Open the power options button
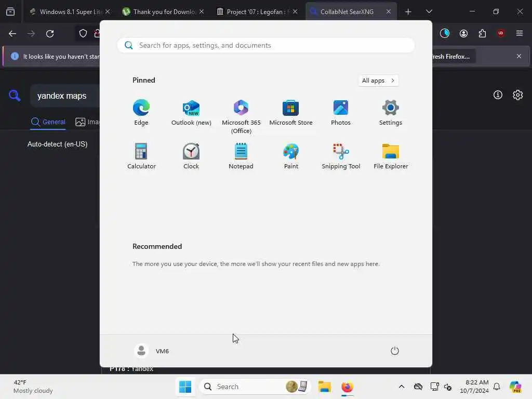Image resolution: width=532 pixels, height=399 pixels. pyautogui.click(x=395, y=351)
